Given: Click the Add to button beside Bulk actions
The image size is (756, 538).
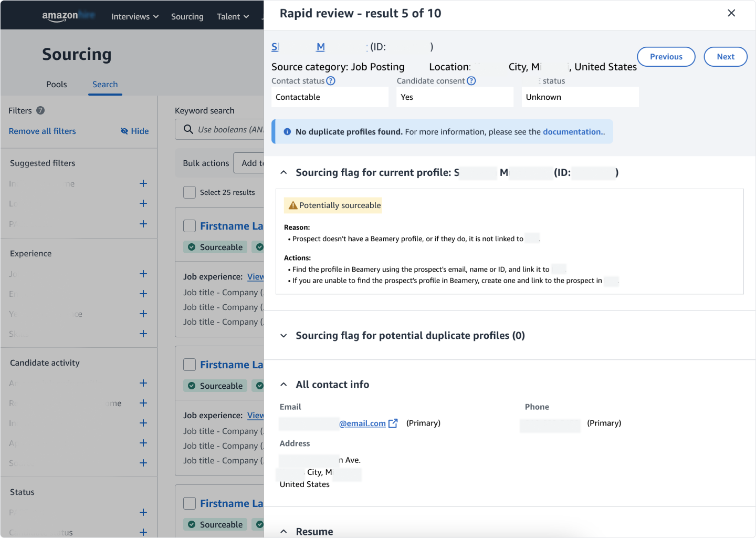Looking at the screenshot, I should [249, 163].
